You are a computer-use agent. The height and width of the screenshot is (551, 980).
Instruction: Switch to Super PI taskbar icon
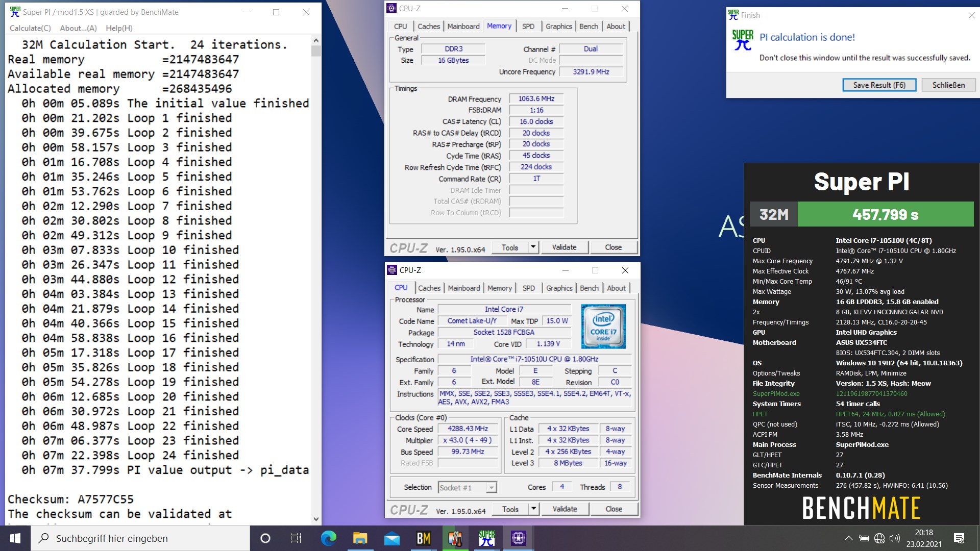[x=487, y=538]
